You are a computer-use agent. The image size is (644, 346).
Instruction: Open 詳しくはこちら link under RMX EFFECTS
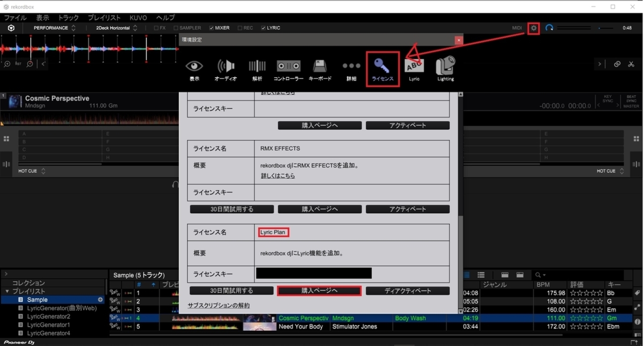(x=278, y=176)
